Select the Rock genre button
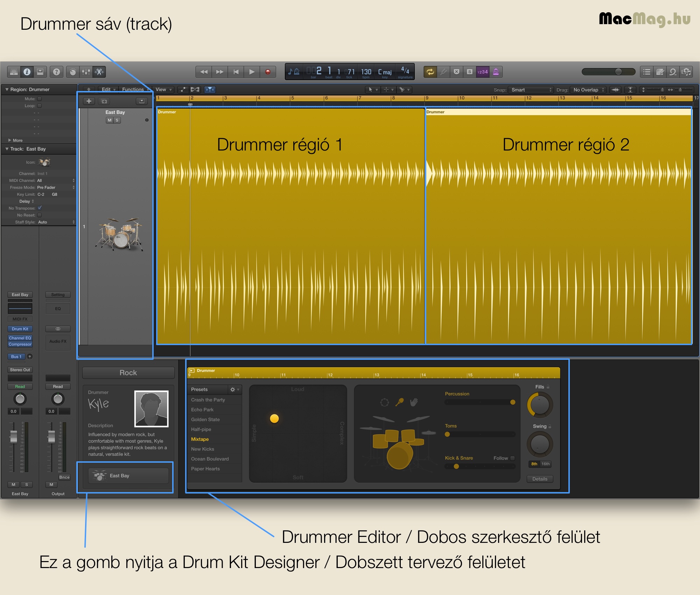 128,373
